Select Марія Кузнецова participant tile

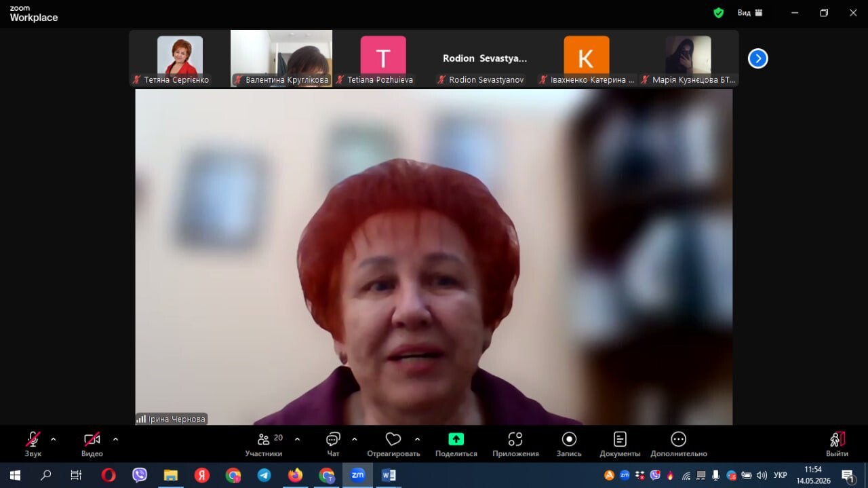pos(688,58)
